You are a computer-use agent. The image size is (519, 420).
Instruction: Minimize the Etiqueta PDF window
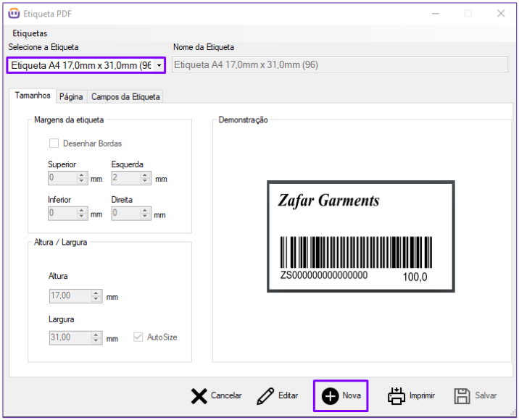point(436,13)
